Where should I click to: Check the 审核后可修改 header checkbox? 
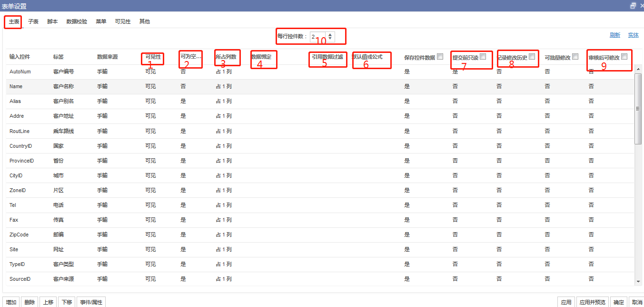click(x=624, y=57)
